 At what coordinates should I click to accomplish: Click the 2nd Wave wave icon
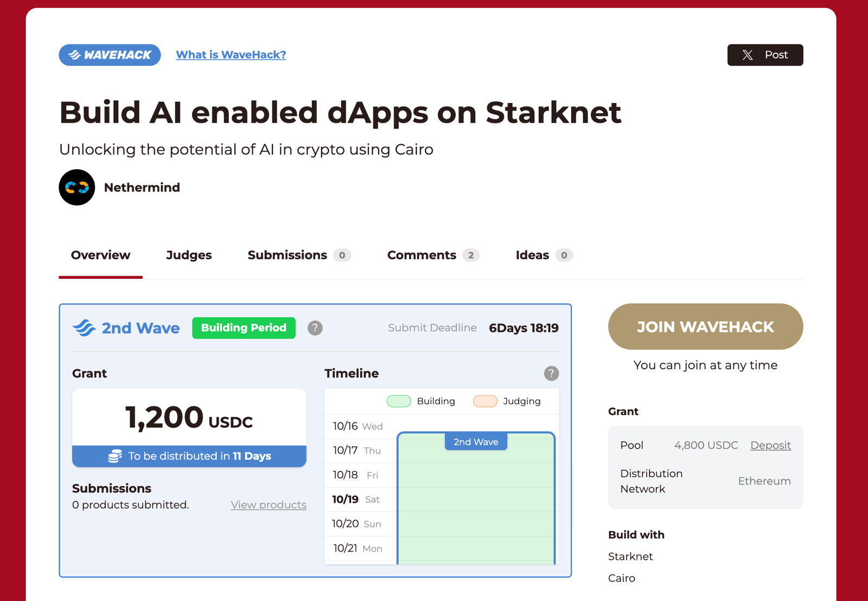tap(84, 328)
